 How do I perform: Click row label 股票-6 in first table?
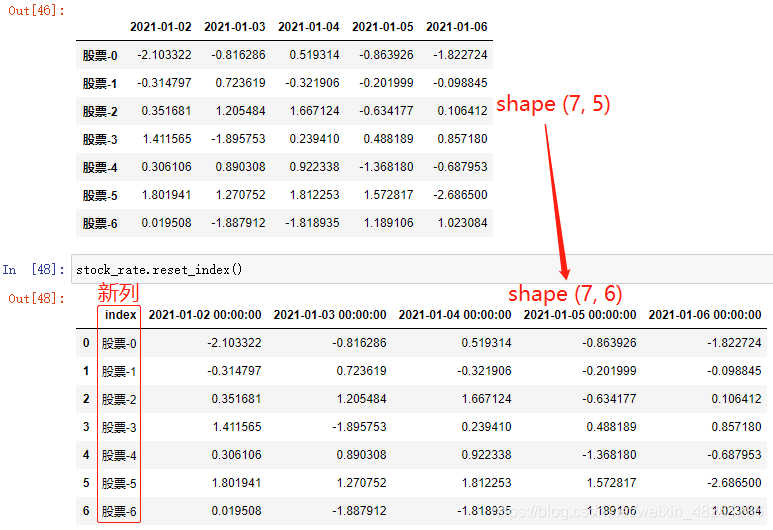click(100, 224)
